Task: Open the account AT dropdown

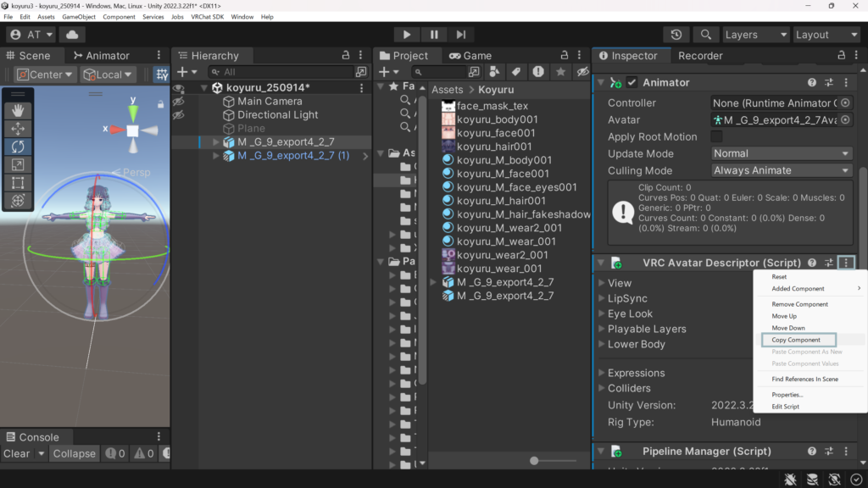Action: point(31,34)
